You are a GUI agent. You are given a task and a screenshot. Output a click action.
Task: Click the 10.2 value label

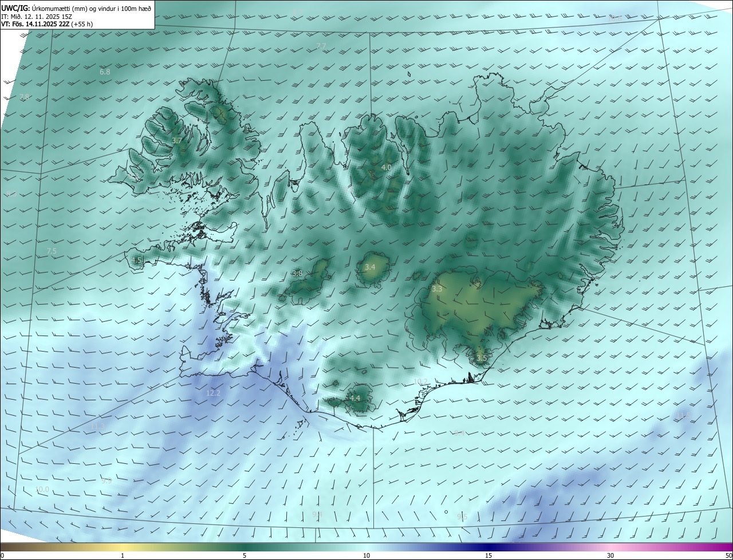(420, 381)
